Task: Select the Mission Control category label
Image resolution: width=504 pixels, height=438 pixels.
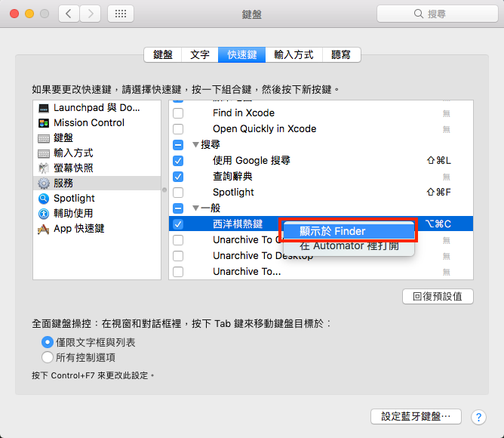Action: [x=89, y=122]
